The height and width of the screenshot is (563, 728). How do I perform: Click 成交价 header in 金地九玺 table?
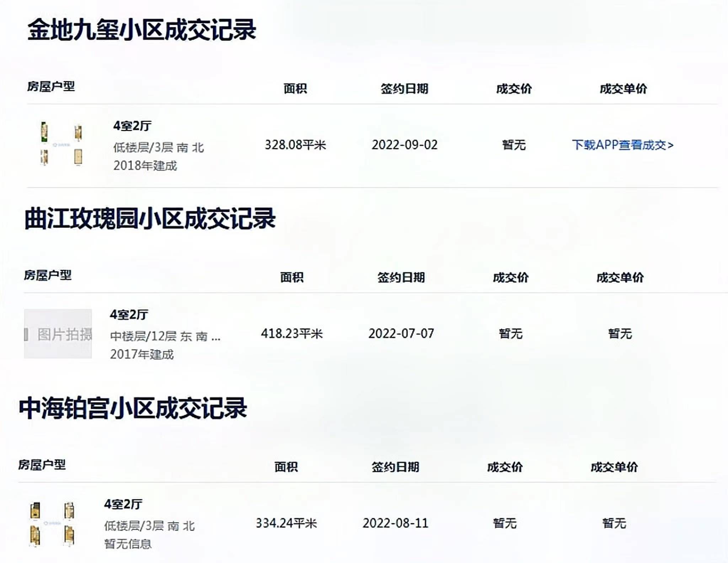514,89
